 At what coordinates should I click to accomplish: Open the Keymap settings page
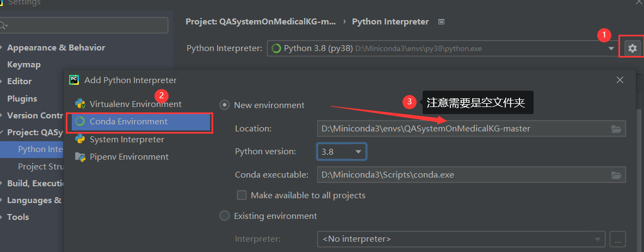click(24, 65)
